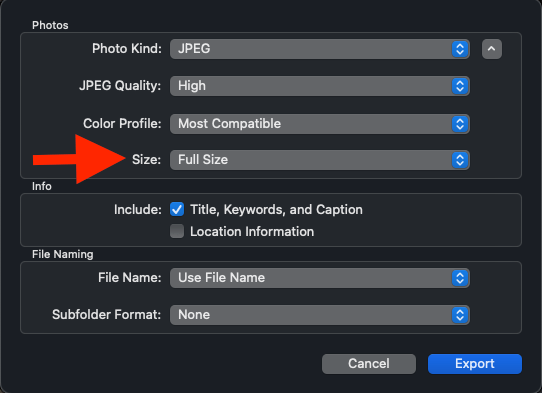
Task: Click the Title, Keywords, and Caption label
Action: coord(276,209)
